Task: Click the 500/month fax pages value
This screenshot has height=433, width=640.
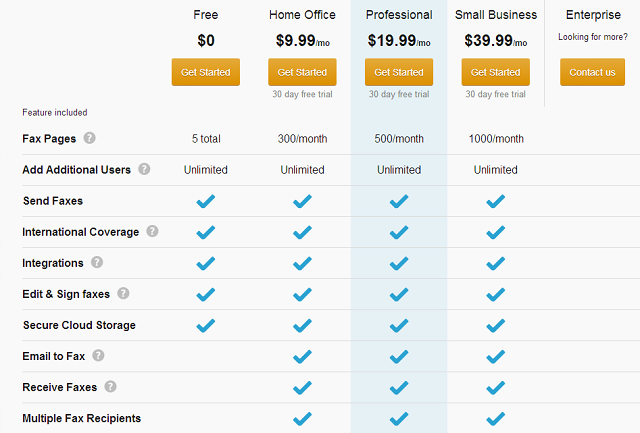Action: tap(399, 139)
